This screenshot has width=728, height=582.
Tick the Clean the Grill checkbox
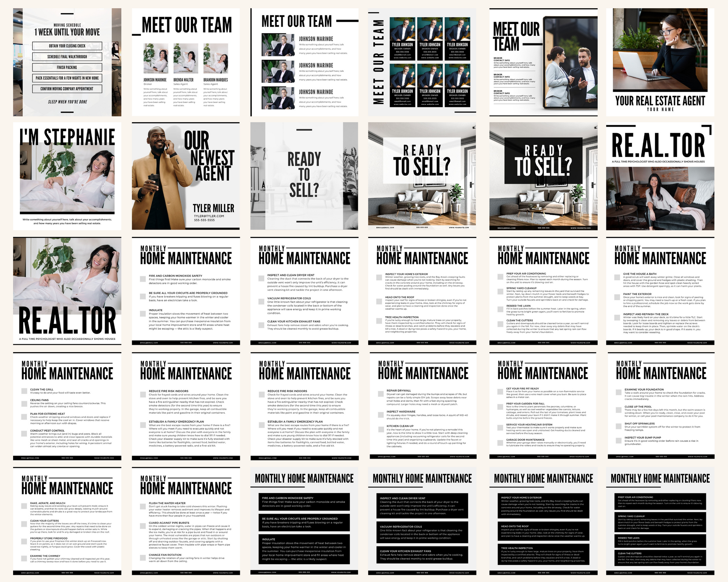coord(24,391)
